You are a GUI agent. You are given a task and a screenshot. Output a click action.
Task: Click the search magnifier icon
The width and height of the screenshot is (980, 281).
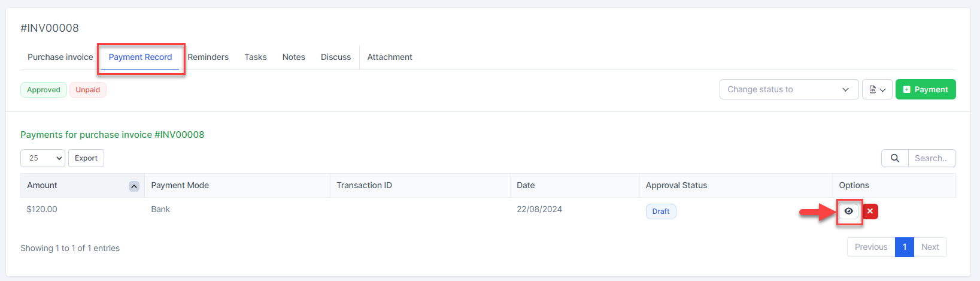[894, 158]
